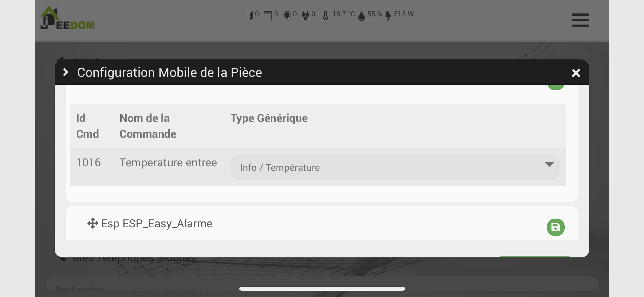Click the move handle for Esp ESP_Easy_Alarme
This screenshot has width=644, height=297.
pos(93,223)
